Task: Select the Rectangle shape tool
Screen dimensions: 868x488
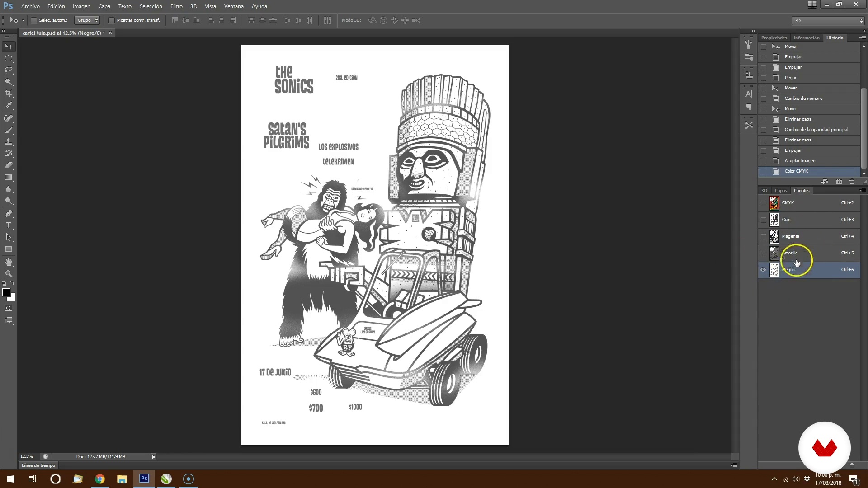Action: click(x=9, y=249)
